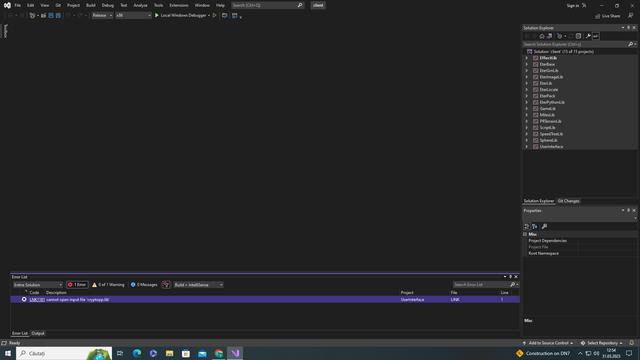Open File Explorer from the taskbar
Image resolution: width=640 pixels, height=360 pixels.
pyautogui.click(x=169, y=353)
